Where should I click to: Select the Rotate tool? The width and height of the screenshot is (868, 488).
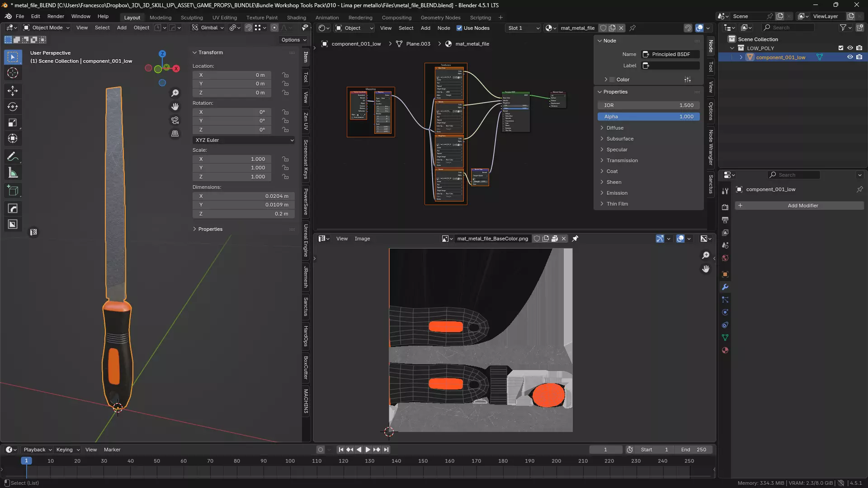(13, 107)
